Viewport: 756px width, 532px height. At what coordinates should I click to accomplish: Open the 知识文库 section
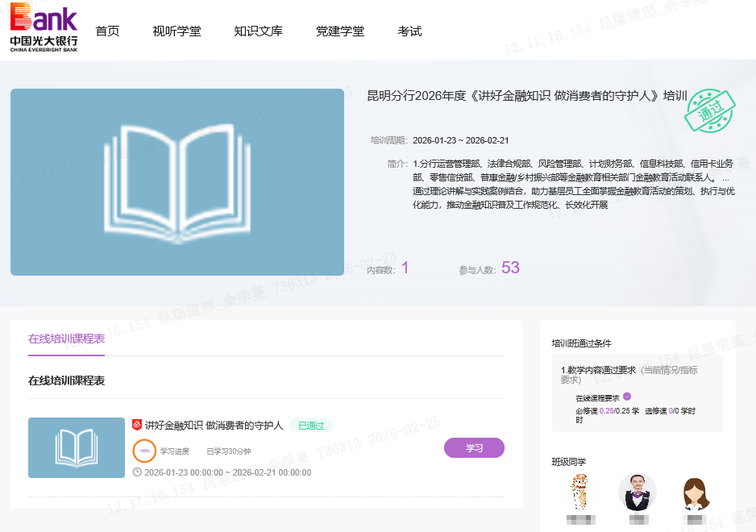(x=258, y=31)
